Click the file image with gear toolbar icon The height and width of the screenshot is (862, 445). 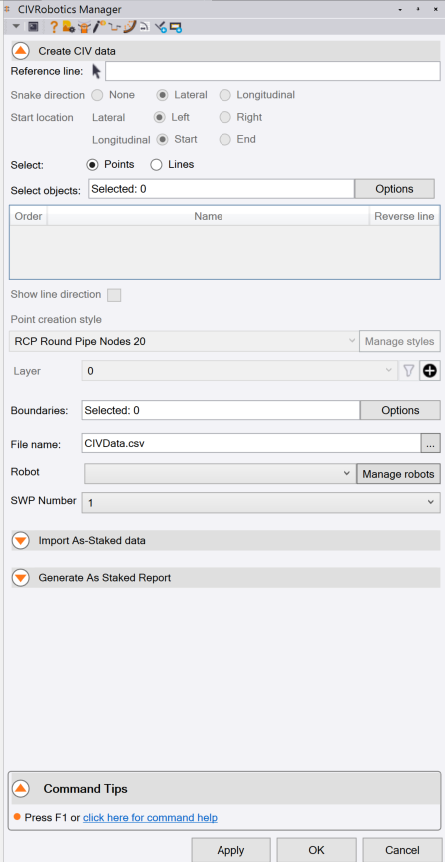click(x=69, y=26)
